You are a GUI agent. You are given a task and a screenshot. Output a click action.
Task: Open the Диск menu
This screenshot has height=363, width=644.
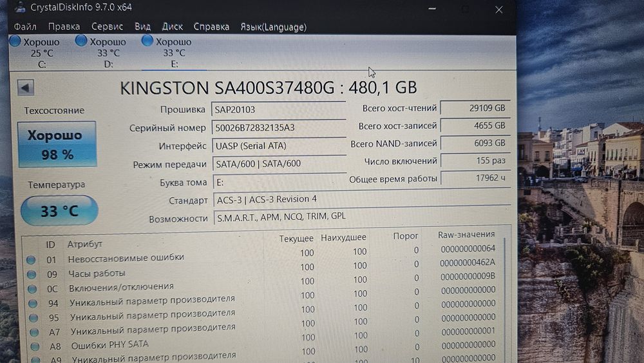click(172, 26)
